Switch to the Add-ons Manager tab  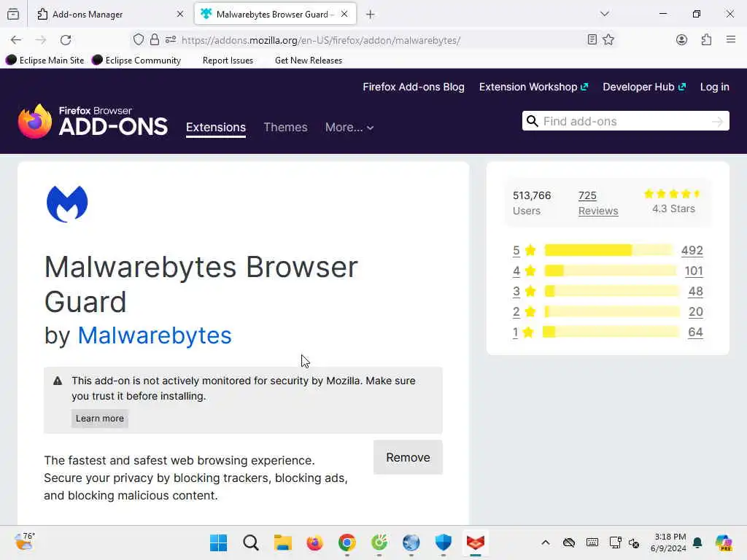[x=111, y=15]
